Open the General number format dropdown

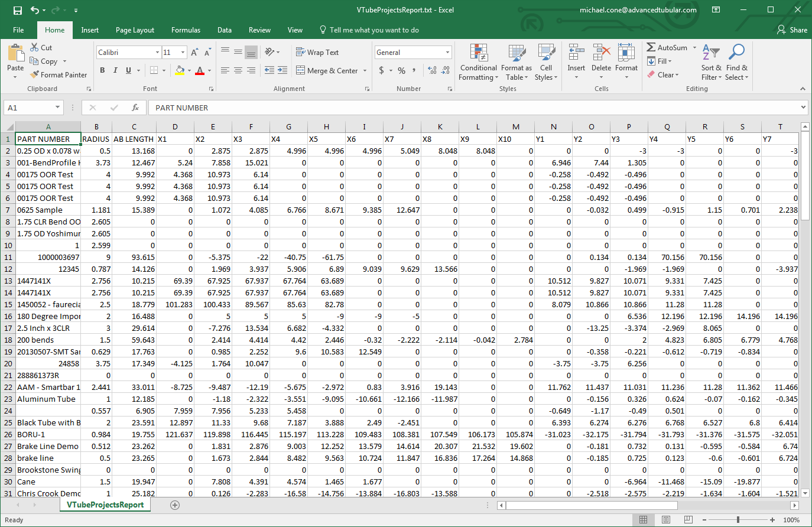point(447,53)
